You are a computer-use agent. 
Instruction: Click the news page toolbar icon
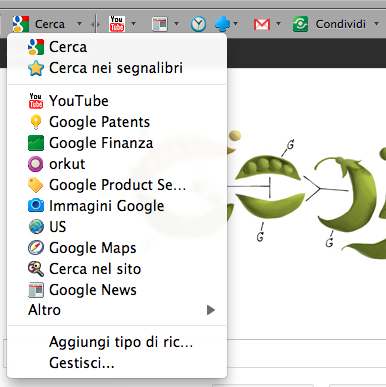[x=160, y=24]
